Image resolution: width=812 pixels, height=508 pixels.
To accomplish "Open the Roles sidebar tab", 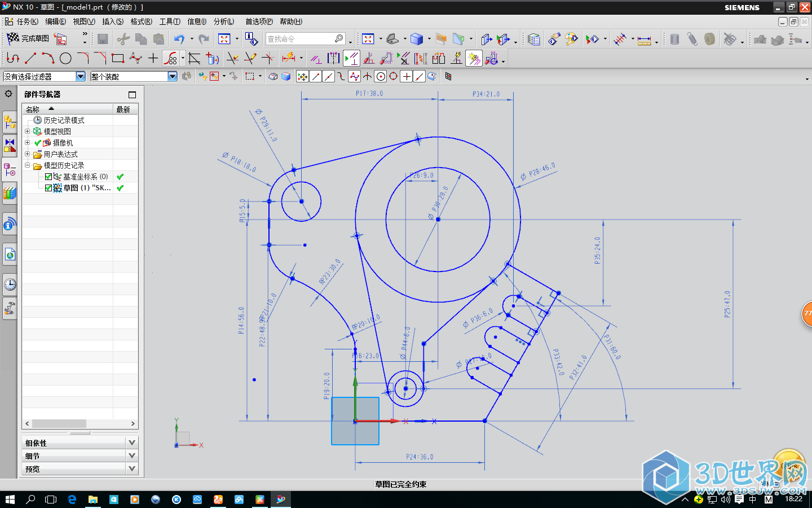I will tap(10, 308).
